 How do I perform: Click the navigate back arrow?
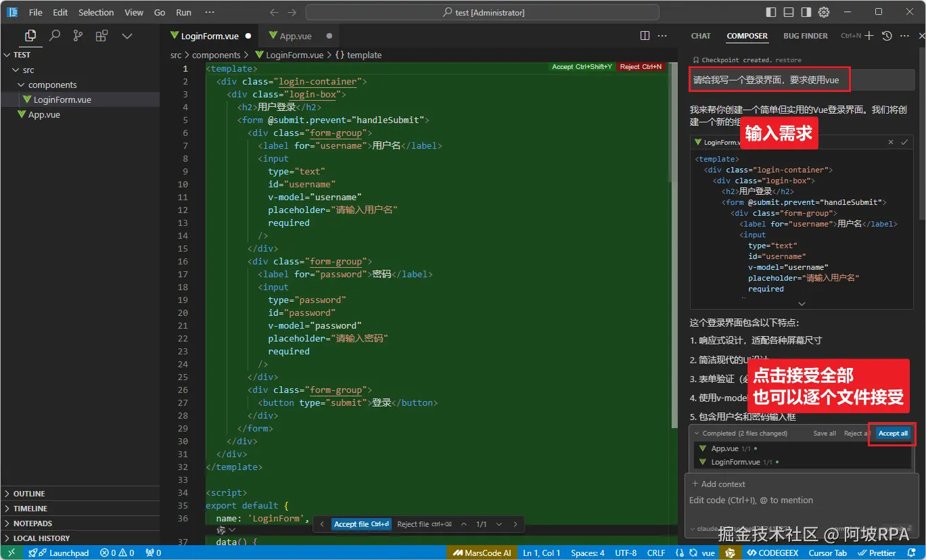[274, 12]
